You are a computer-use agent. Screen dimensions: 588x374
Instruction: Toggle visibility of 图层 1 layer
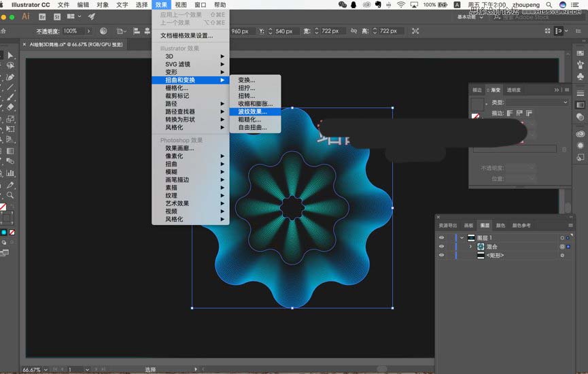point(441,238)
